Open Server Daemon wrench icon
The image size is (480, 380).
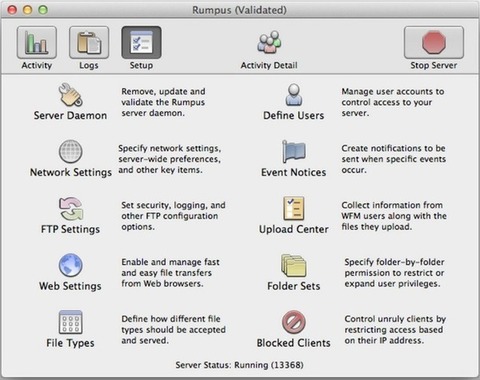70,95
